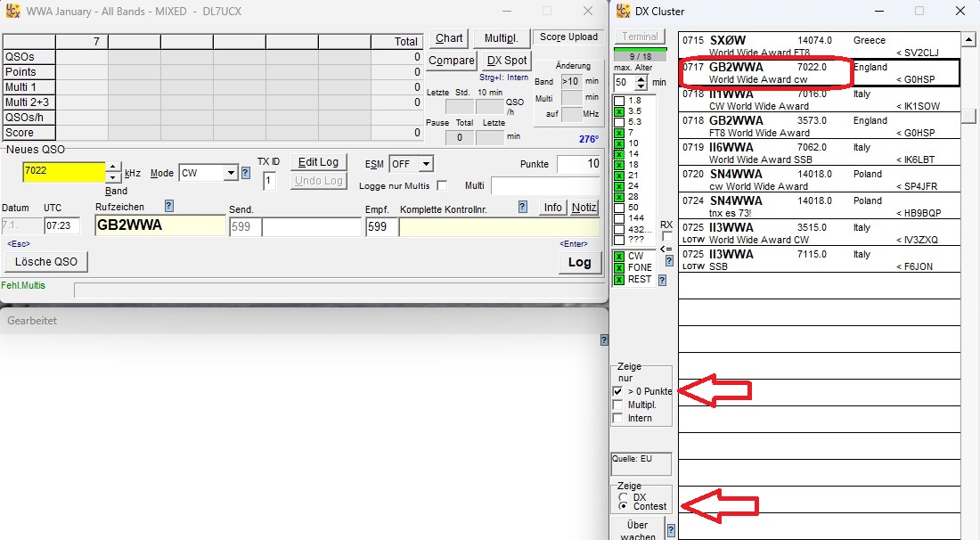Click the DX Spot button
980x540 pixels.
506,61
